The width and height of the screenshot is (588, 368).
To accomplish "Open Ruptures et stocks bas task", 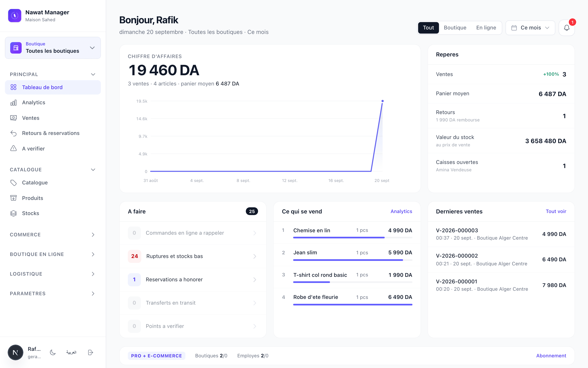I will (193, 256).
